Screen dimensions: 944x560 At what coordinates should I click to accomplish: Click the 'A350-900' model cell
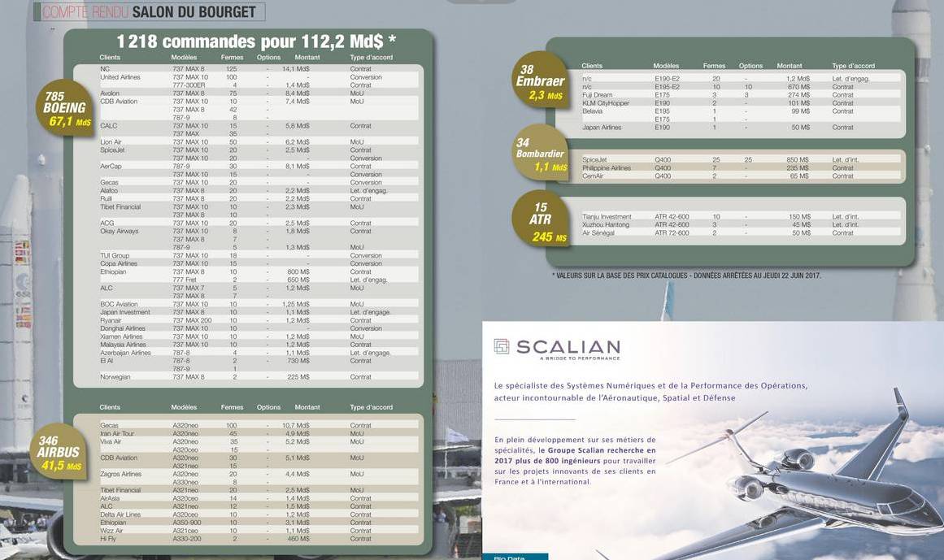click(x=187, y=523)
